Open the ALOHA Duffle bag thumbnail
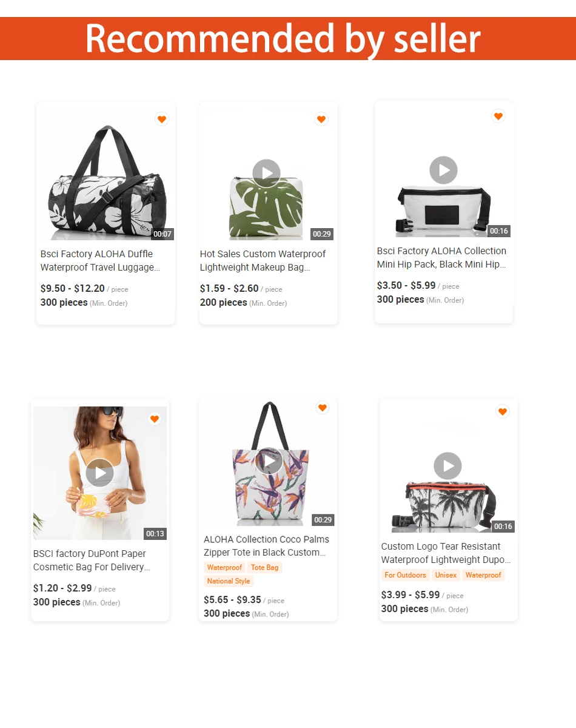Viewport: 576px width, 728px height. coord(105,174)
